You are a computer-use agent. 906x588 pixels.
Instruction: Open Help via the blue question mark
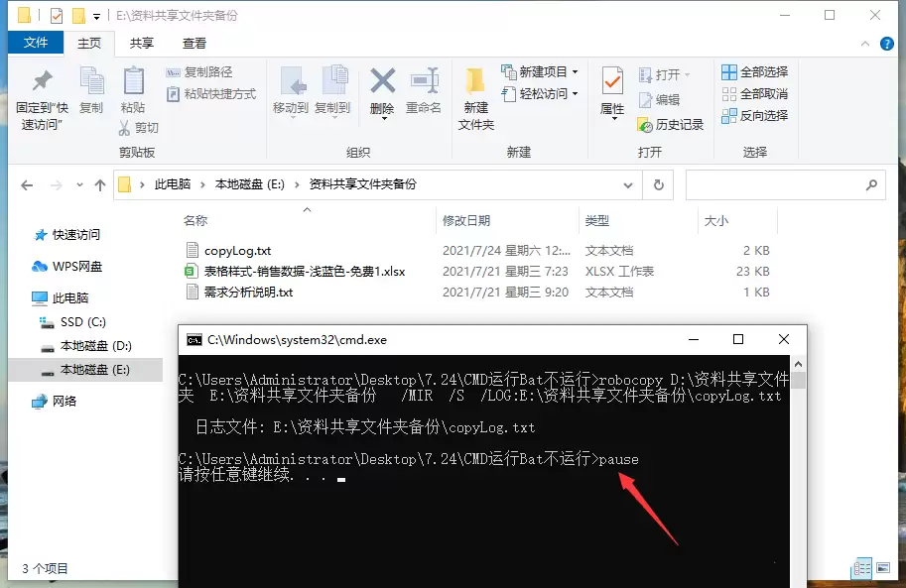tap(885, 44)
